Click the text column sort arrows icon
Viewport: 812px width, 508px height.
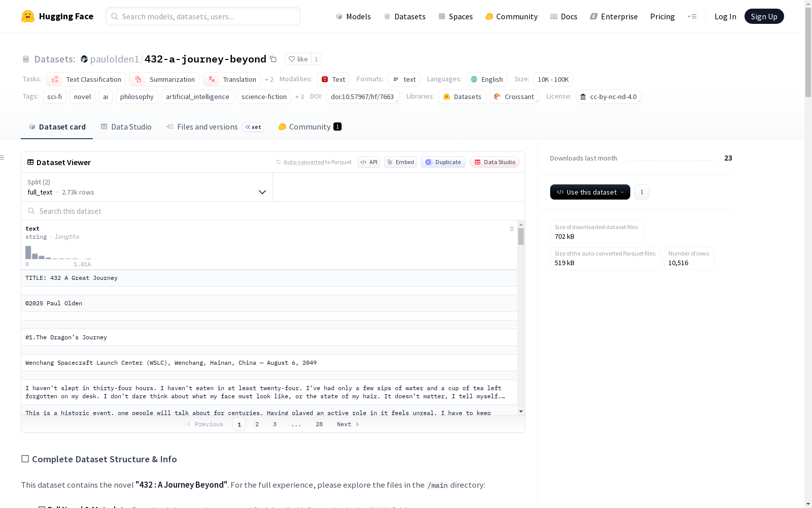pyautogui.click(x=512, y=229)
